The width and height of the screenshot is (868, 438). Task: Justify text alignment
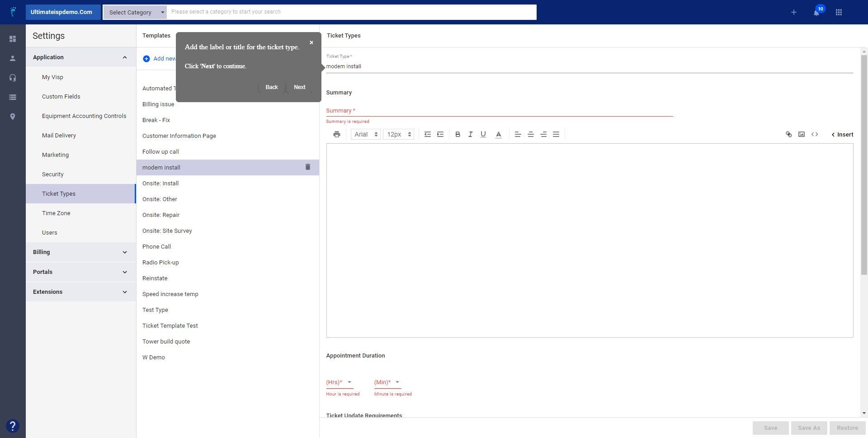coord(556,134)
